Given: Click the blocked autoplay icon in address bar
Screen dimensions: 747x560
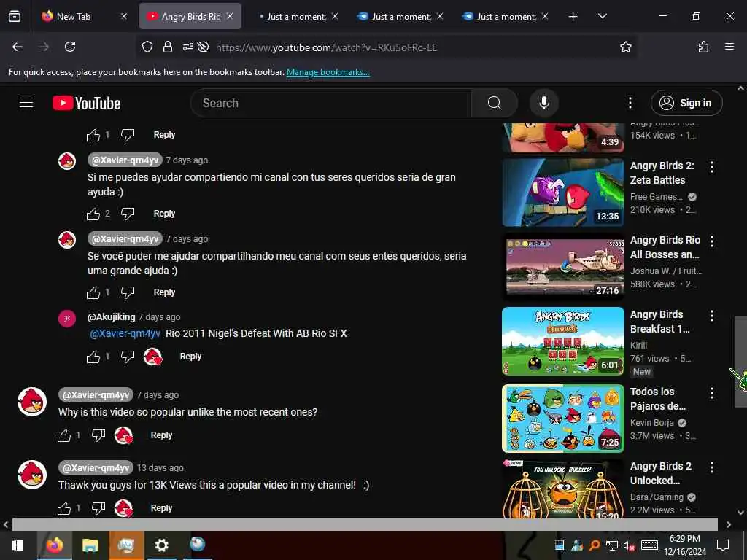Looking at the screenshot, I should 204,47.
